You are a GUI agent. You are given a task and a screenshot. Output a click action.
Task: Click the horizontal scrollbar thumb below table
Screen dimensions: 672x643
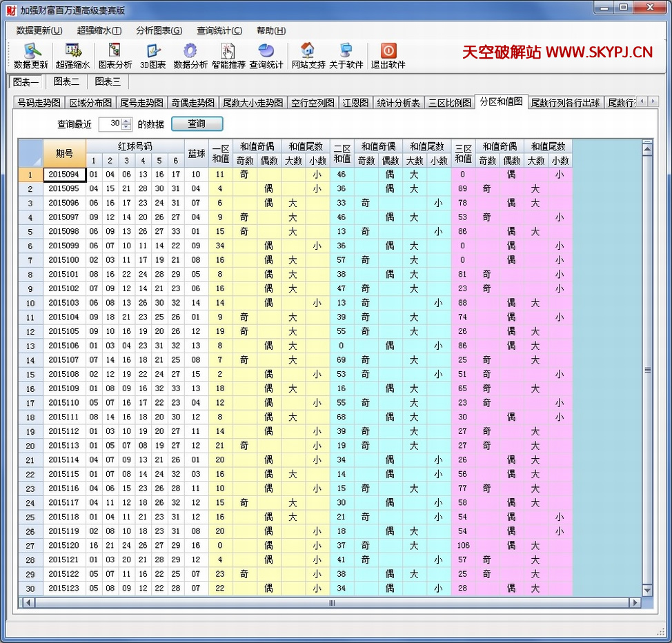(x=331, y=603)
